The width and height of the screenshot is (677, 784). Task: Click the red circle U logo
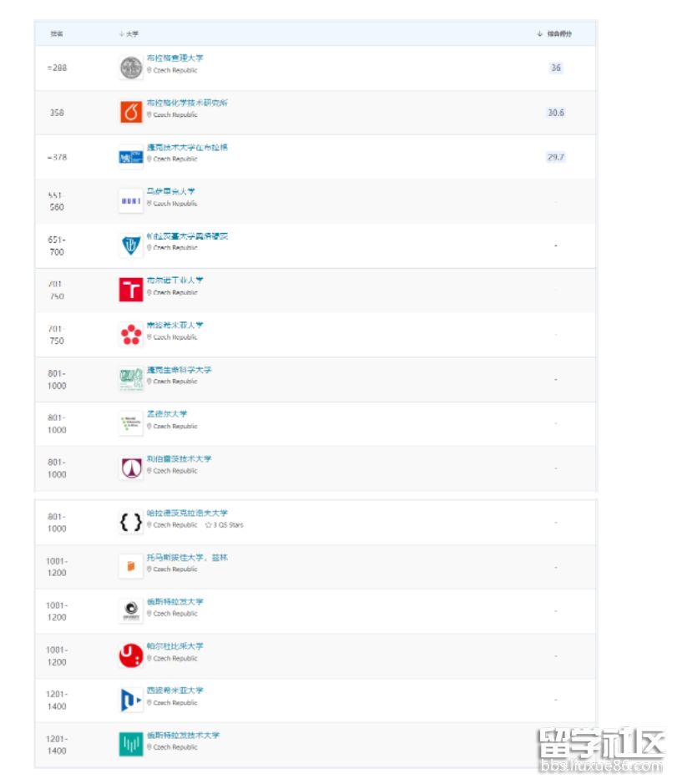(131, 655)
